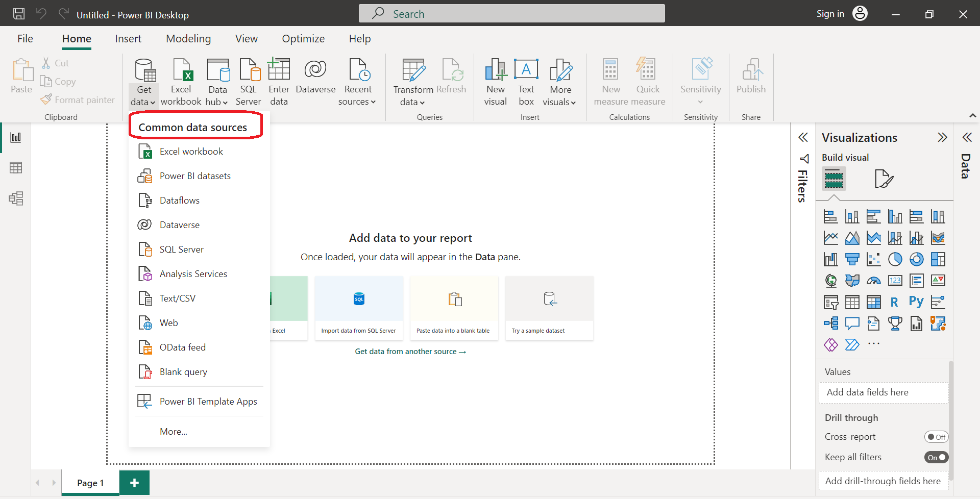Click Try a sample dataset card
Viewport: 980px width, 499px height.
tap(549, 308)
